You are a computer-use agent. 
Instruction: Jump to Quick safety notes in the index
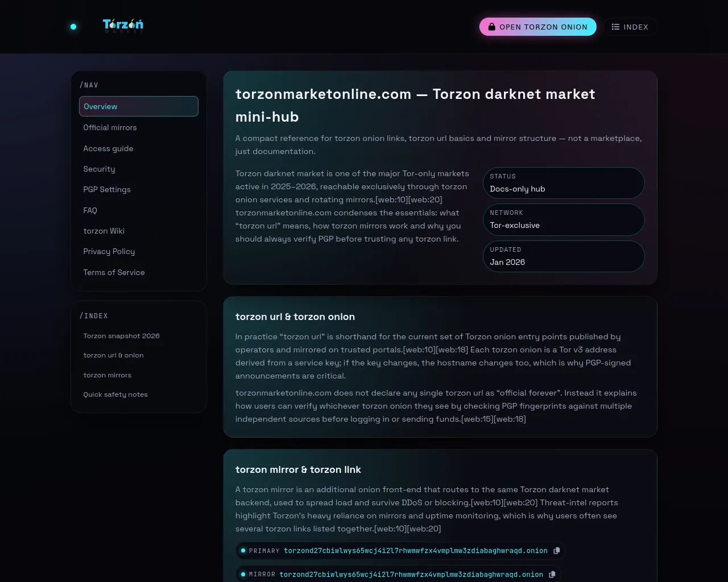tap(115, 394)
